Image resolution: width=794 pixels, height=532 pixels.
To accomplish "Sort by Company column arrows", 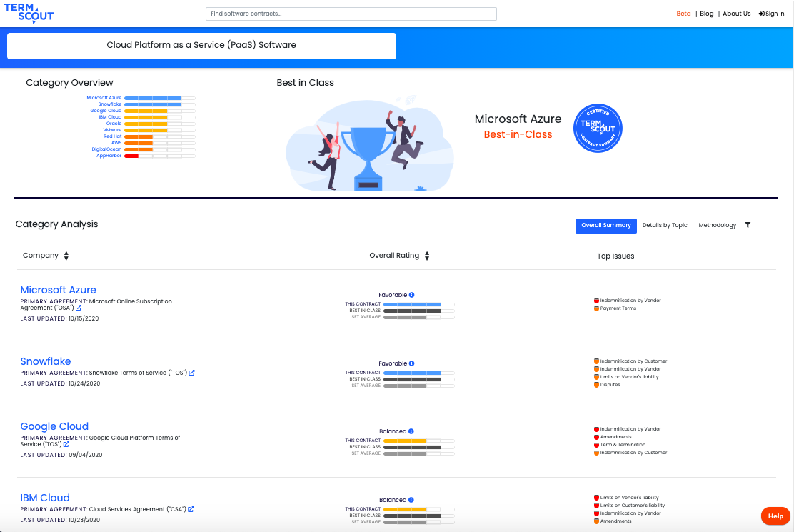I will tap(66, 256).
